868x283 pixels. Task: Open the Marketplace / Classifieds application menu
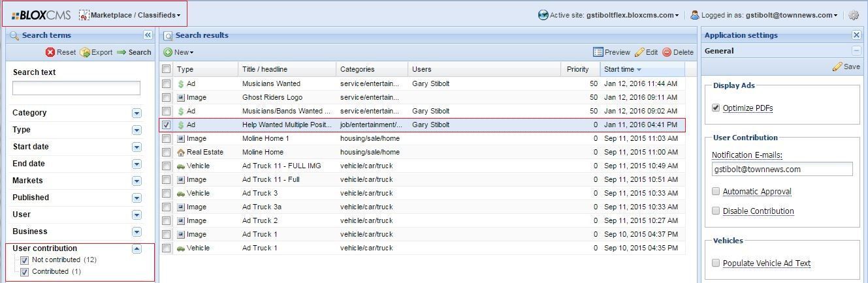[131, 15]
